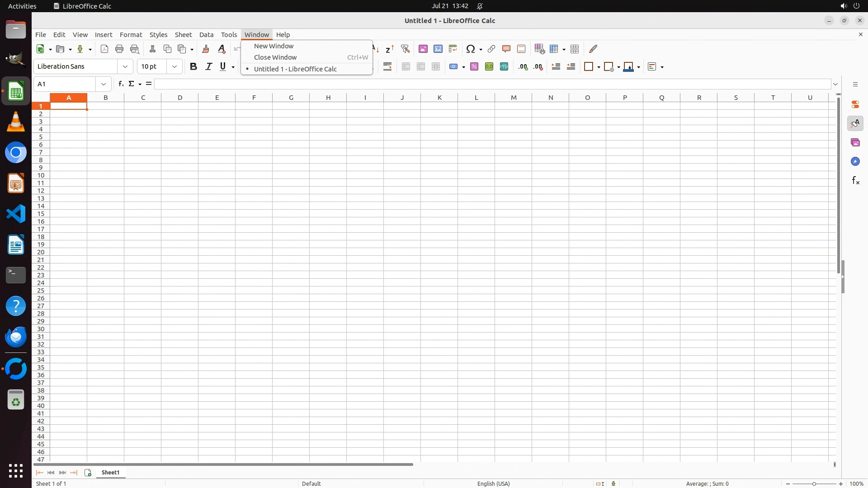Viewport: 868px width, 488px height.
Task: Click the Format as Percent icon
Action: pos(474,67)
